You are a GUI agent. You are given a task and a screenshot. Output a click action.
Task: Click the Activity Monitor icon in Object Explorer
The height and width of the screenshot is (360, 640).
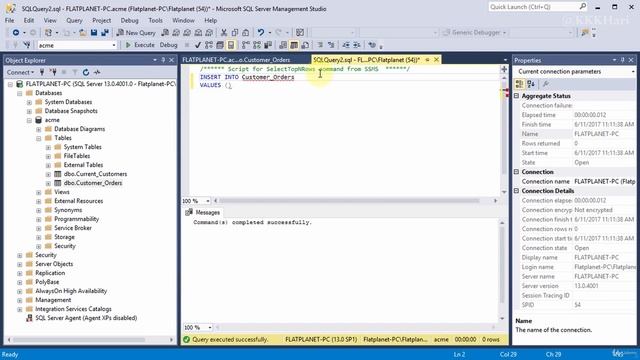pos(97,72)
